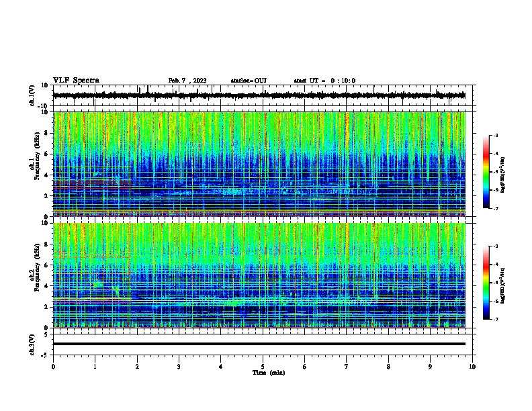Click the ch.2 spectrogram frequency tick "8"

coord(46,244)
